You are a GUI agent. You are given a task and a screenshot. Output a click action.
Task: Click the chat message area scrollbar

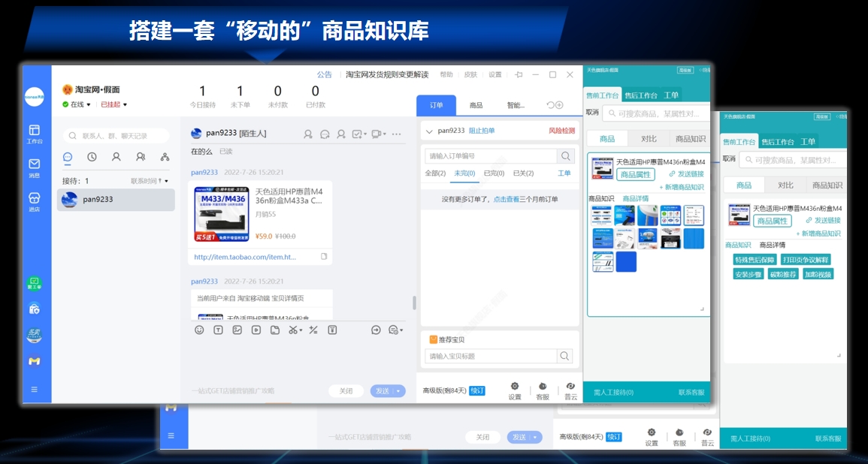point(413,302)
